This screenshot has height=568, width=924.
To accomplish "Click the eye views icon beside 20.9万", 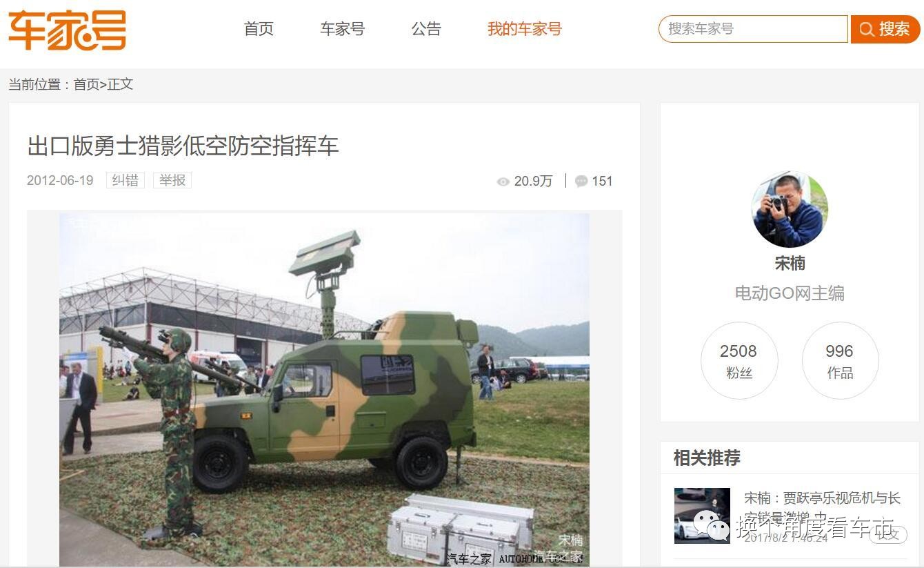I will coord(503,182).
